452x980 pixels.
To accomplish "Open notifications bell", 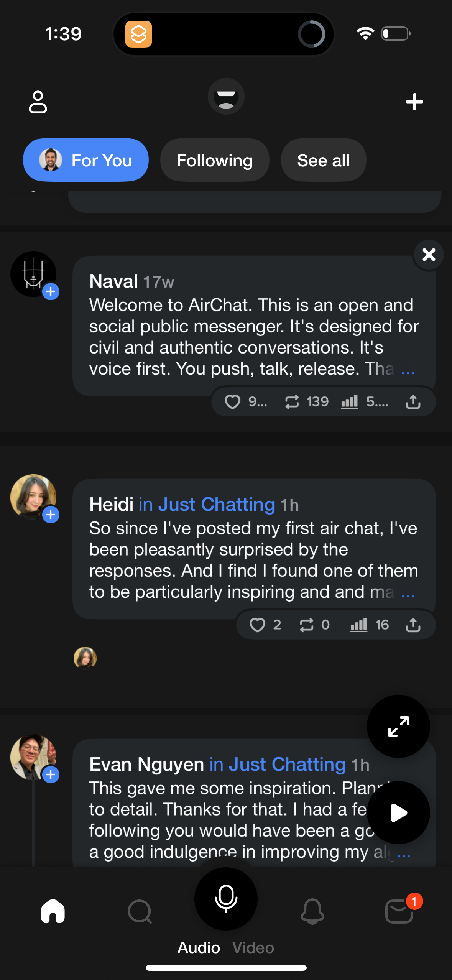I will (x=312, y=912).
